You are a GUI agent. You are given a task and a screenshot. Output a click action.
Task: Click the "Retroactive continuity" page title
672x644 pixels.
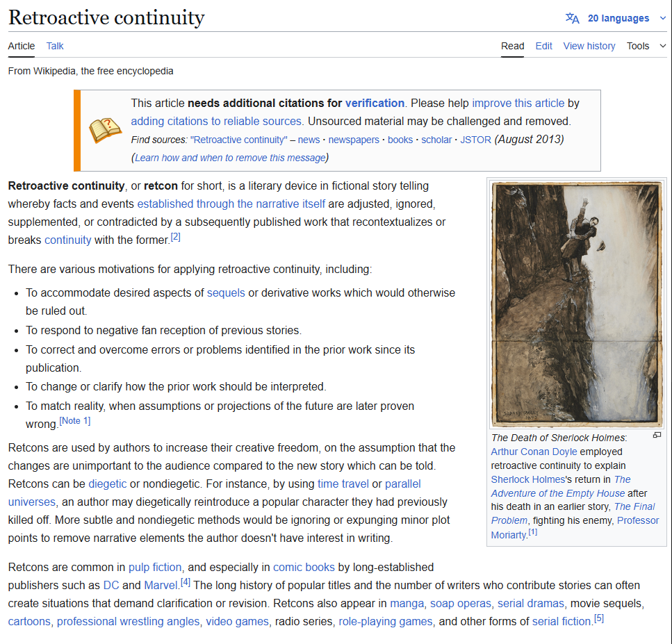pyautogui.click(x=106, y=18)
